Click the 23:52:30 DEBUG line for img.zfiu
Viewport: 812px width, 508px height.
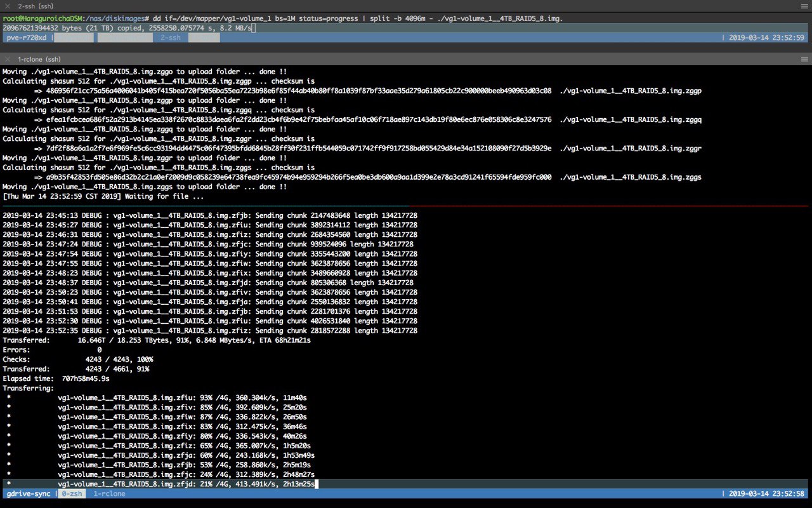click(x=210, y=321)
